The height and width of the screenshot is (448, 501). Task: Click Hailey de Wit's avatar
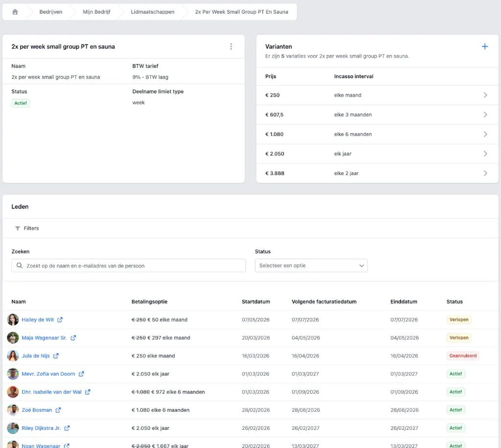pos(13,320)
